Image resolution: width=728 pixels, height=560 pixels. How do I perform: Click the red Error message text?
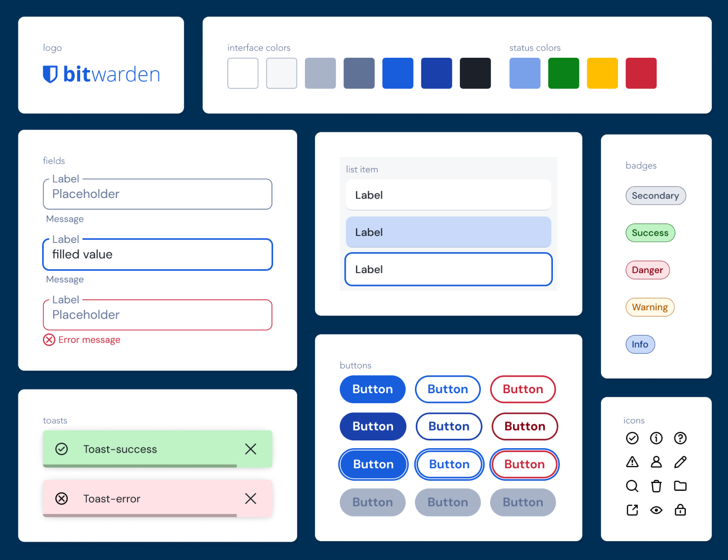point(89,340)
